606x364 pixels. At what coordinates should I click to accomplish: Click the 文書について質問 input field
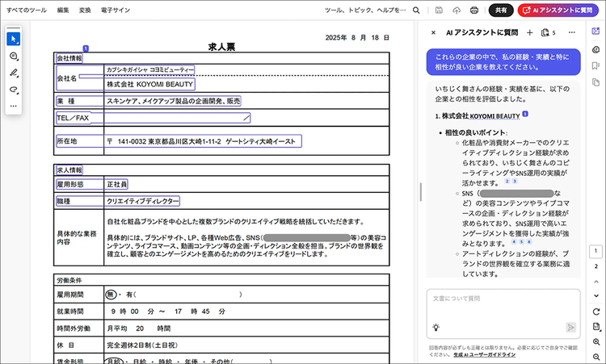tap(501, 299)
